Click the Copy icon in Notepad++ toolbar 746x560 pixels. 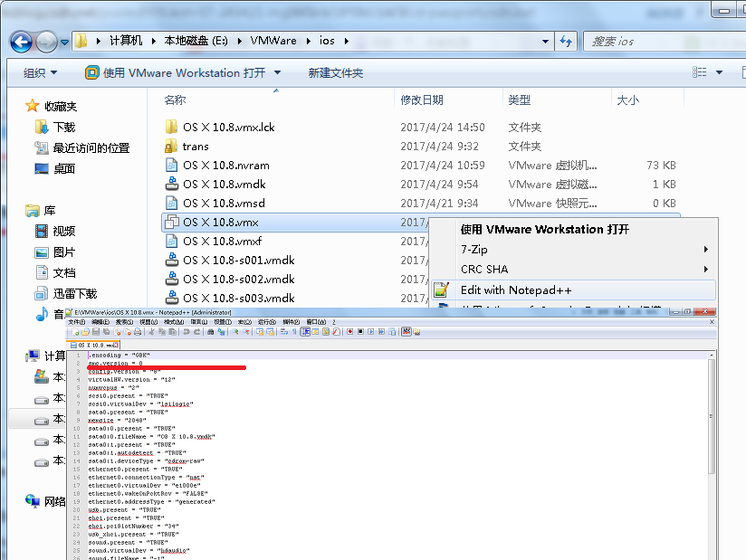162,332
